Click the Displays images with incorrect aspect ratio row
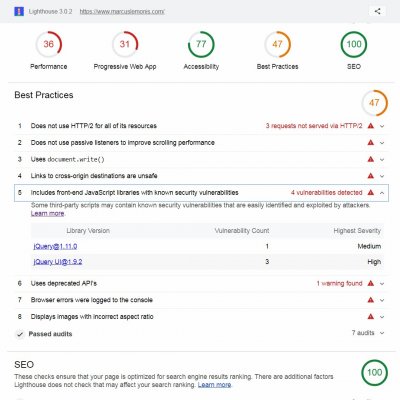Image resolution: width=400 pixels, height=400 pixels. [201, 317]
